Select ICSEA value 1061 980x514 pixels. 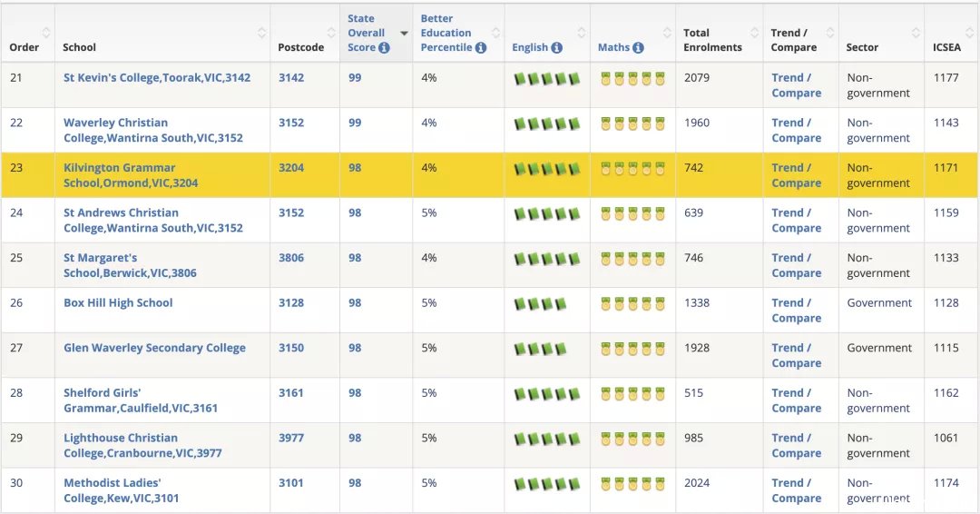coord(946,438)
